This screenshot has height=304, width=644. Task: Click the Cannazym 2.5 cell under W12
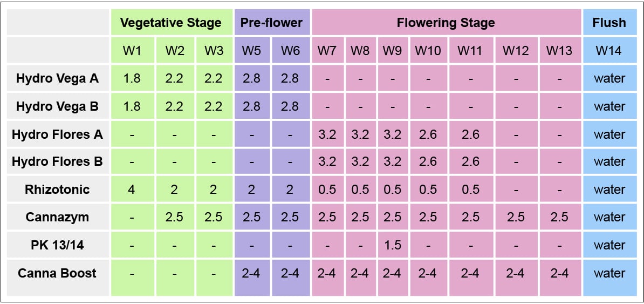pos(516,217)
